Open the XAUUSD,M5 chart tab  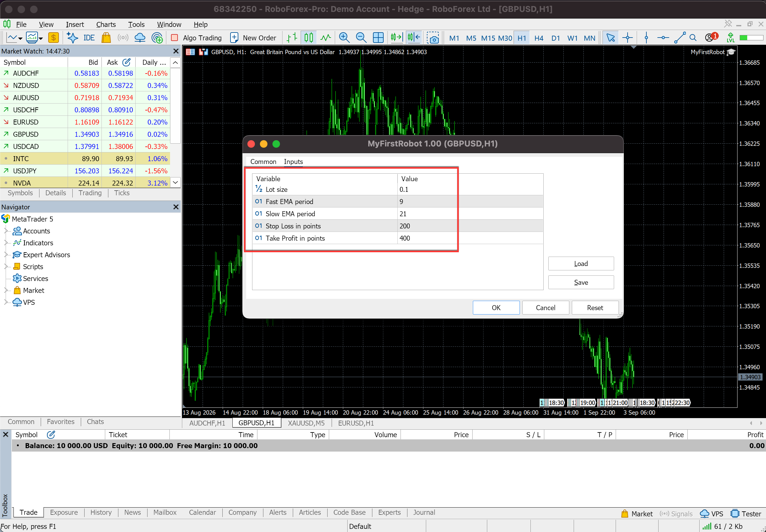click(x=306, y=423)
